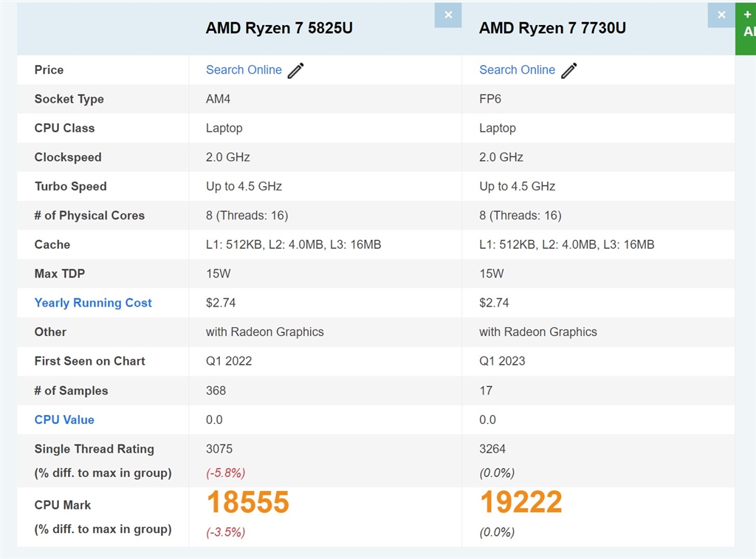Image resolution: width=756 pixels, height=559 pixels.
Task: Open the CPU Value link
Action: point(64,419)
